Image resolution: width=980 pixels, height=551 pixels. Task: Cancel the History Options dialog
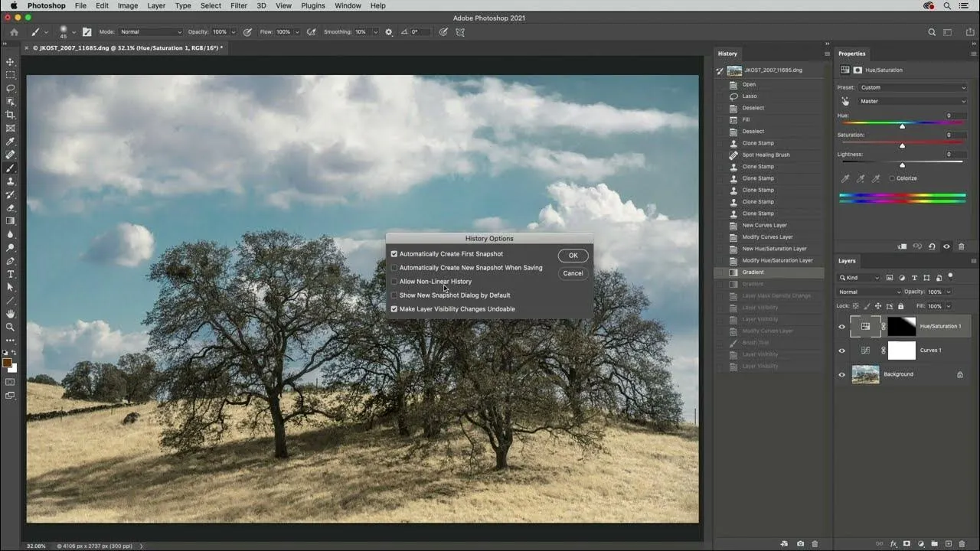tap(573, 272)
